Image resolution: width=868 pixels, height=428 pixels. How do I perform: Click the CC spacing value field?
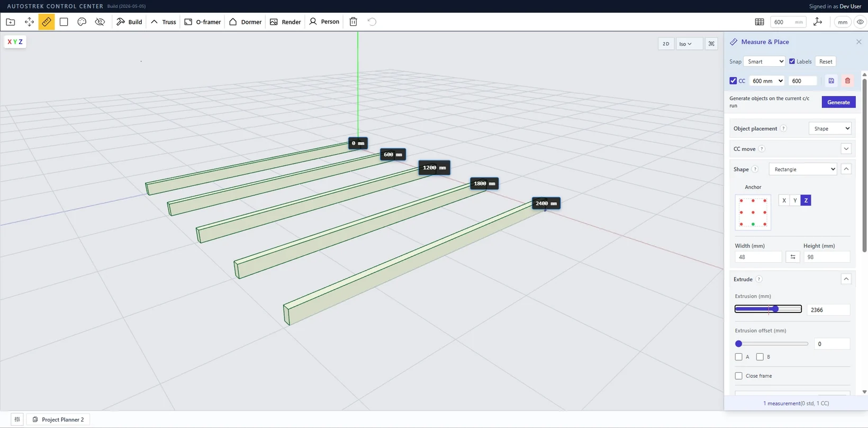(803, 81)
